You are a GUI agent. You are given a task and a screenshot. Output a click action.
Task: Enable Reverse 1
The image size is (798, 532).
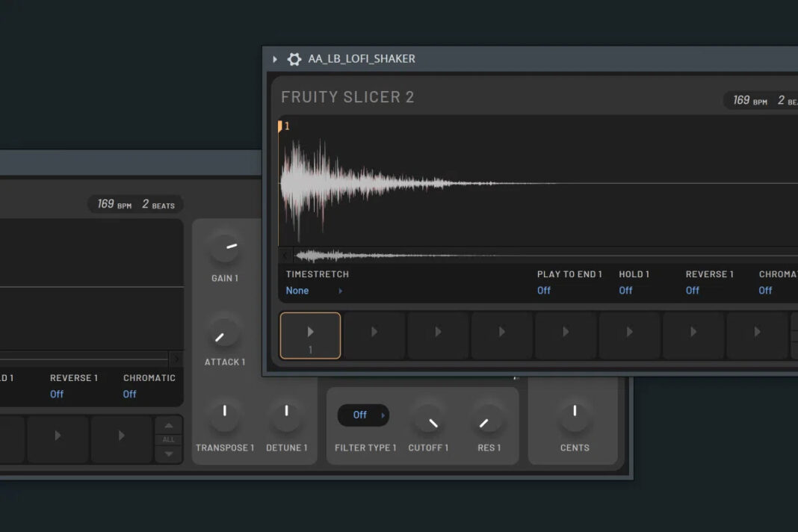tap(691, 290)
